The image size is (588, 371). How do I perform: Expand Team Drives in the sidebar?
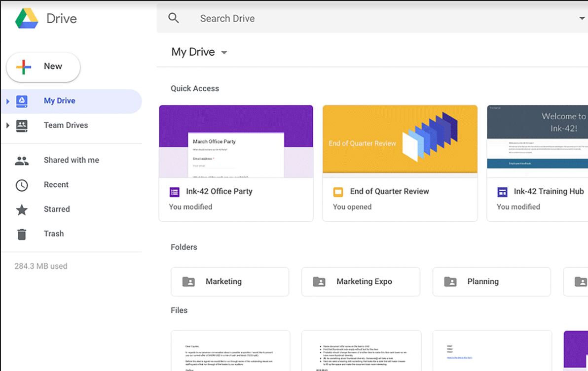coord(7,125)
